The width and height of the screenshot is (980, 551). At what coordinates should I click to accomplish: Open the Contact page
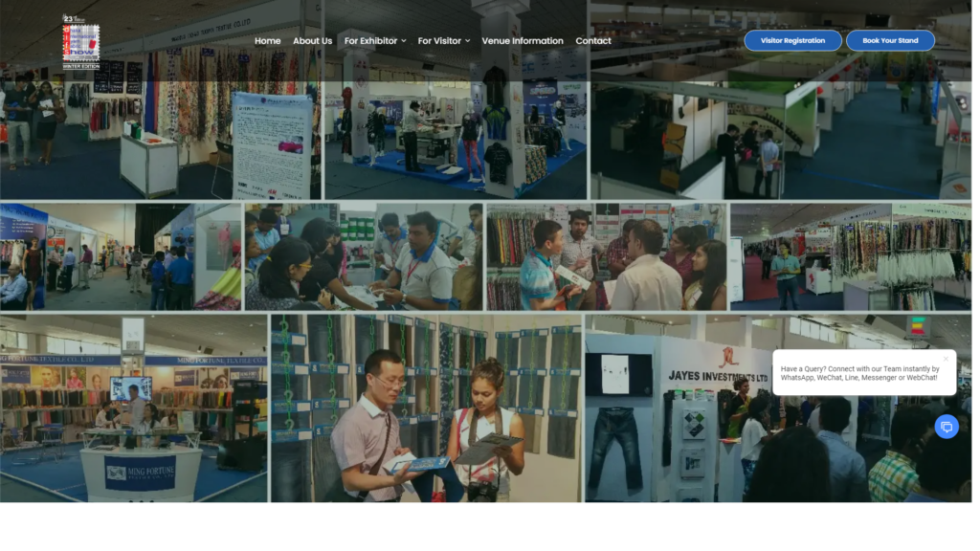pyautogui.click(x=593, y=40)
